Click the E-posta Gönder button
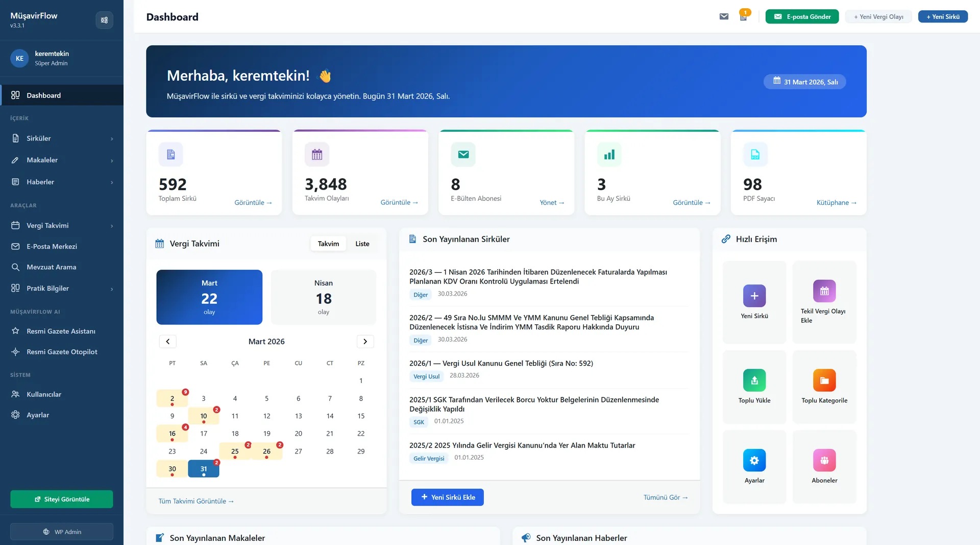Screen dimensions: 980x545 pyautogui.click(x=802, y=16)
